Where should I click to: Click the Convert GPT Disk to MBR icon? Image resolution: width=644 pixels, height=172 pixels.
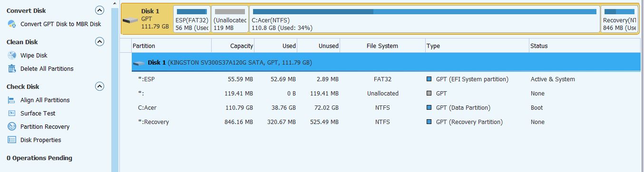(x=12, y=24)
